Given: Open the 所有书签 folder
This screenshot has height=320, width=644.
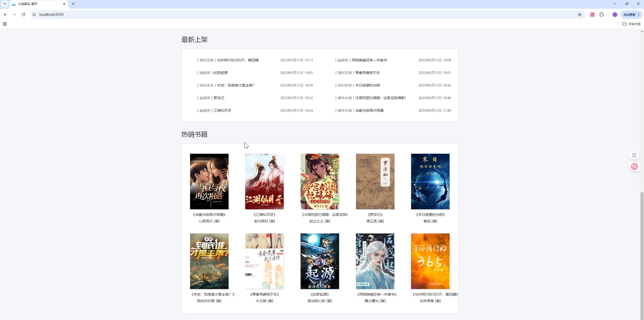Looking at the screenshot, I should click(631, 24).
